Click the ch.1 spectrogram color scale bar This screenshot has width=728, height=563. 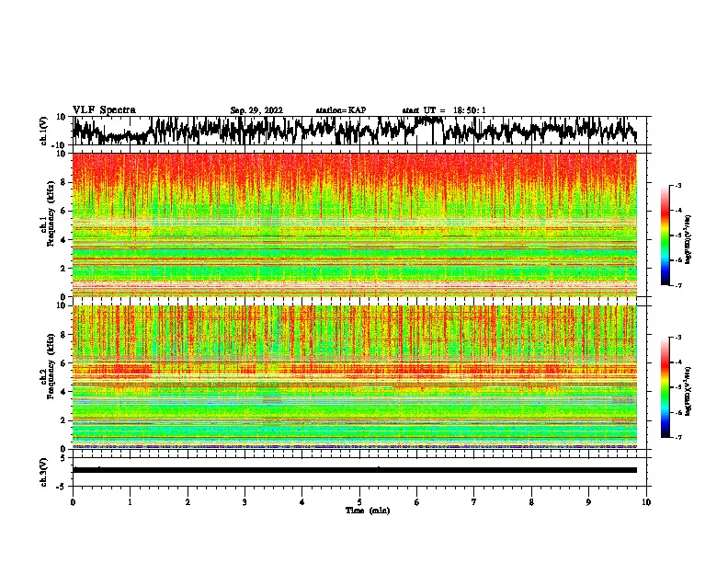point(665,236)
